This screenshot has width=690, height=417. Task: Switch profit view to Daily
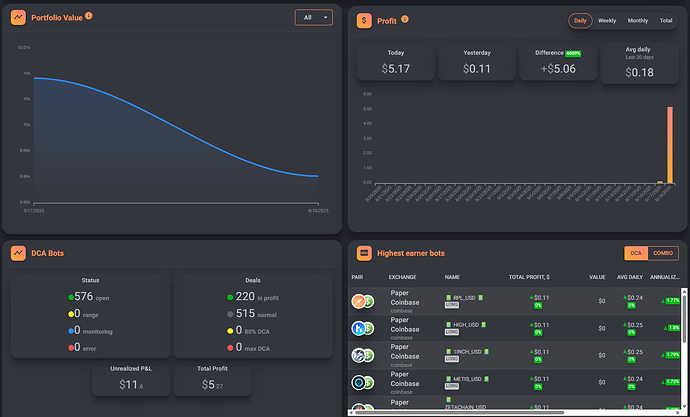point(580,20)
